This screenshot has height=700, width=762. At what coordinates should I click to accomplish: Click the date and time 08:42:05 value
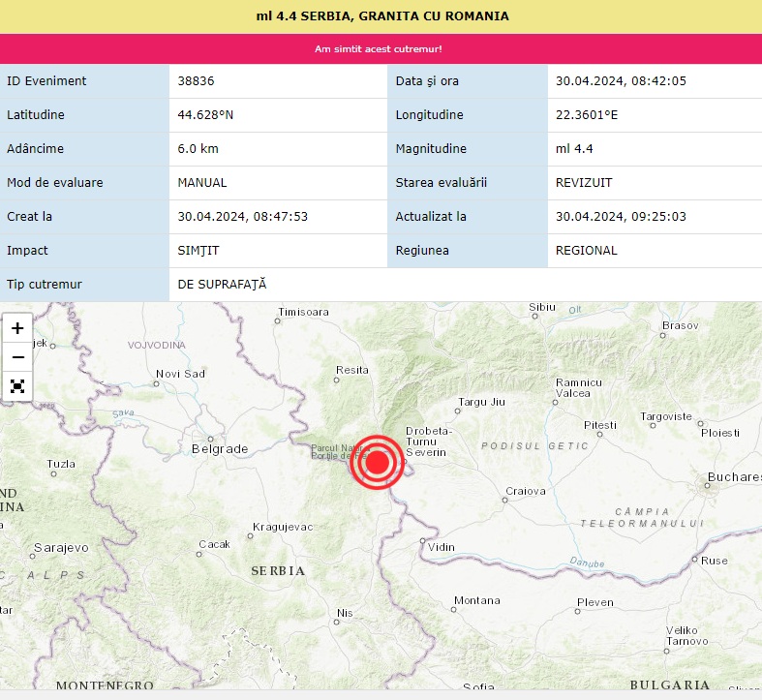pyautogui.click(x=621, y=81)
